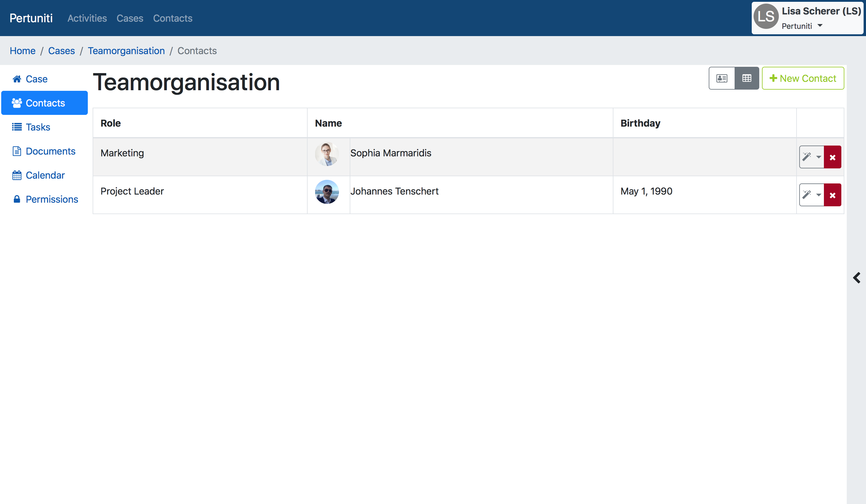The width and height of the screenshot is (866, 504).
Task: Open the Lisa Scherer user dropdown
Action: pos(807,18)
